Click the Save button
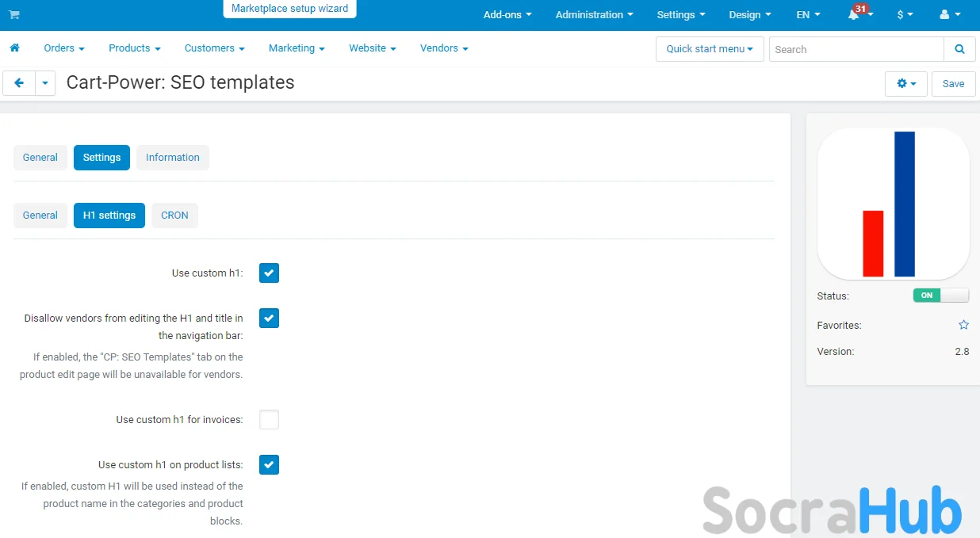 pos(954,83)
